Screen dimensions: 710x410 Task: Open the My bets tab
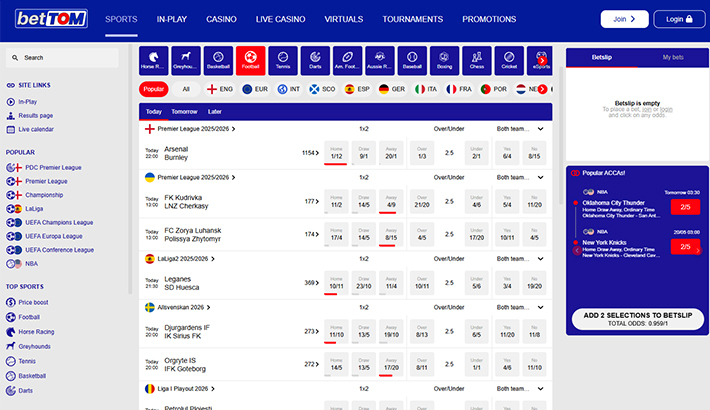point(673,58)
